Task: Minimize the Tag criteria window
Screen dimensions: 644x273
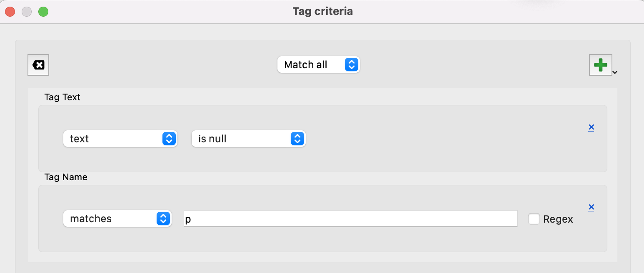Action: point(27,12)
